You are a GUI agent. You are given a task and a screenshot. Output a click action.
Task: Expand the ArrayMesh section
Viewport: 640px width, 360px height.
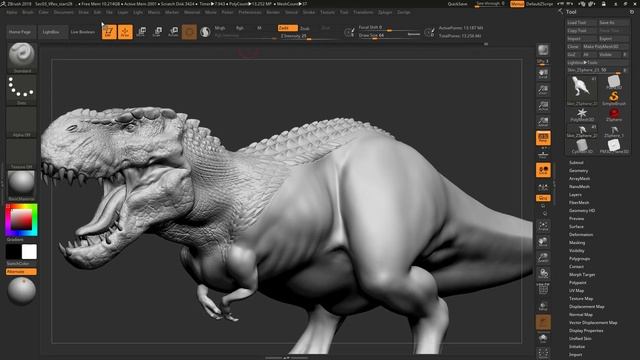579,179
